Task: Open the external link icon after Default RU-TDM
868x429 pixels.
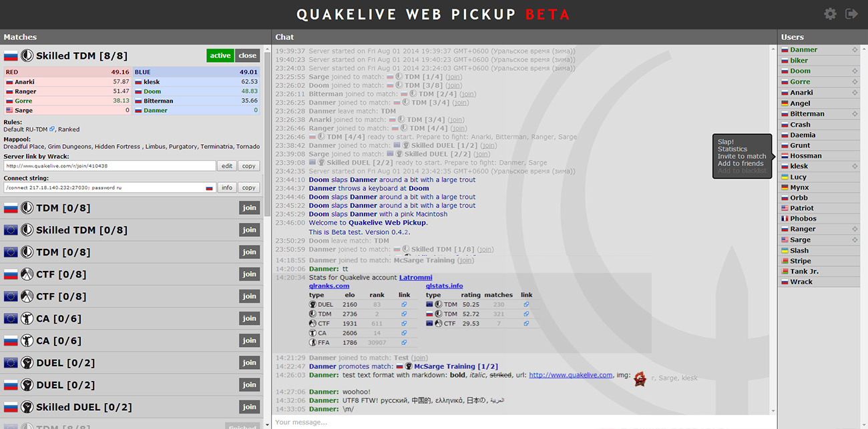Action: click(x=52, y=129)
